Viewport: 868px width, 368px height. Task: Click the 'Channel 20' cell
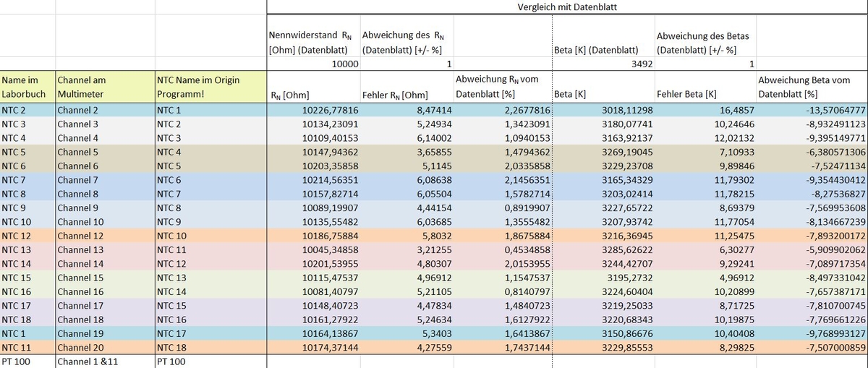105,348
